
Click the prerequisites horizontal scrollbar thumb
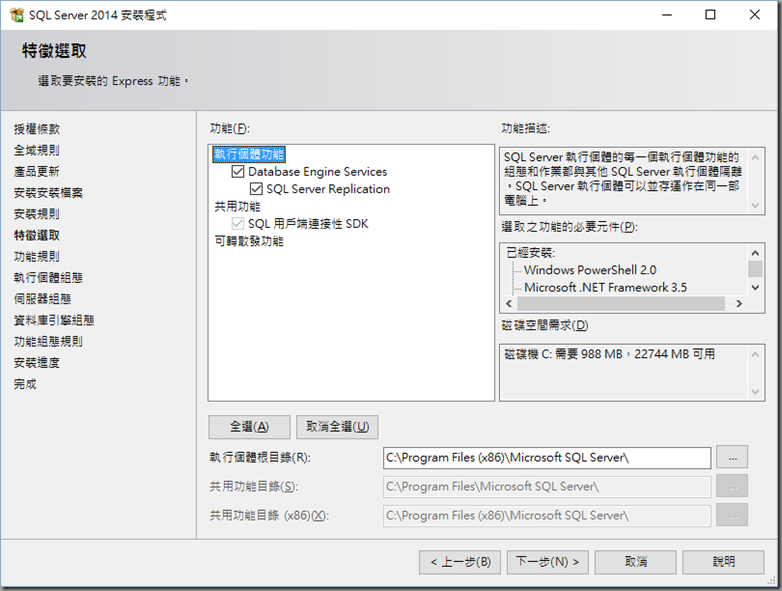click(x=620, y=304)
